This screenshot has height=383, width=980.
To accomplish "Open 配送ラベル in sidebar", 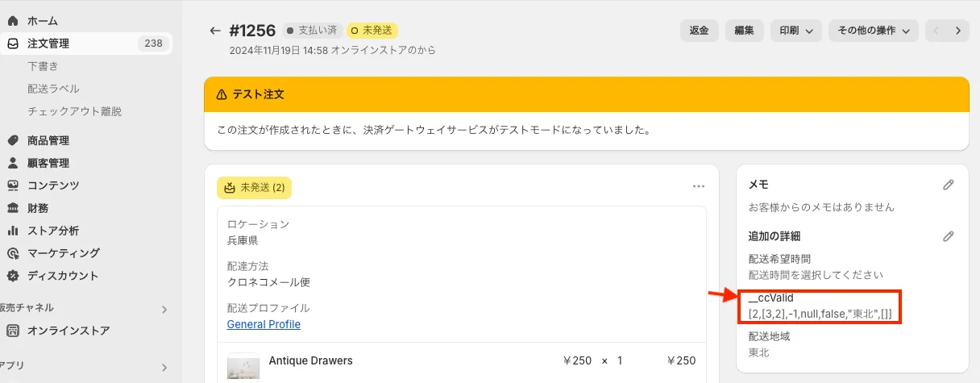I will [53, 89].
